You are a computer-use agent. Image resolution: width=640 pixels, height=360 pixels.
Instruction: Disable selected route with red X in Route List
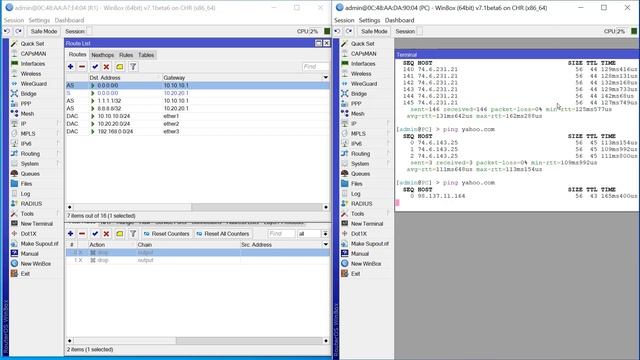[x=107, y=67]
